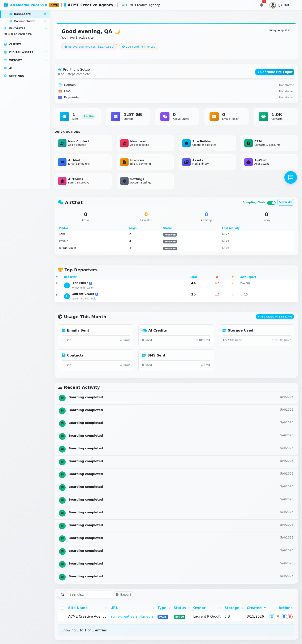Open Documentation in the sidebar
Screen dimensions: 302x644
(25, 21)
